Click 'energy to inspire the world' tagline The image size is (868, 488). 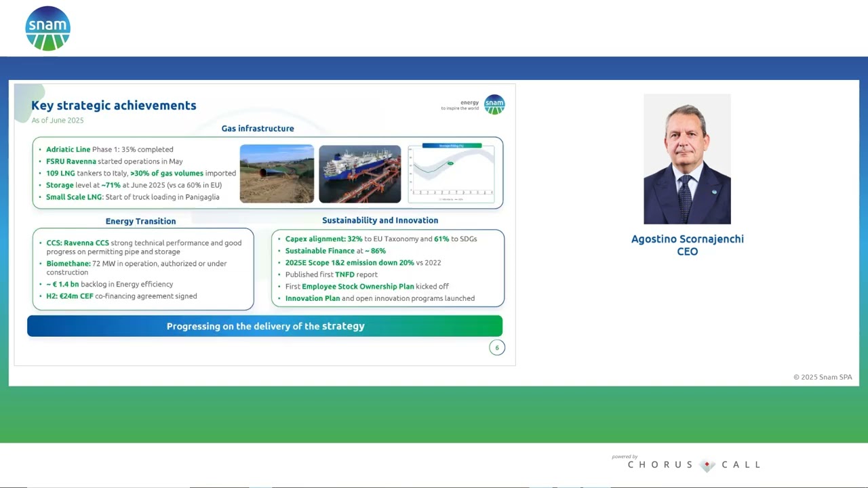[460, 105]
